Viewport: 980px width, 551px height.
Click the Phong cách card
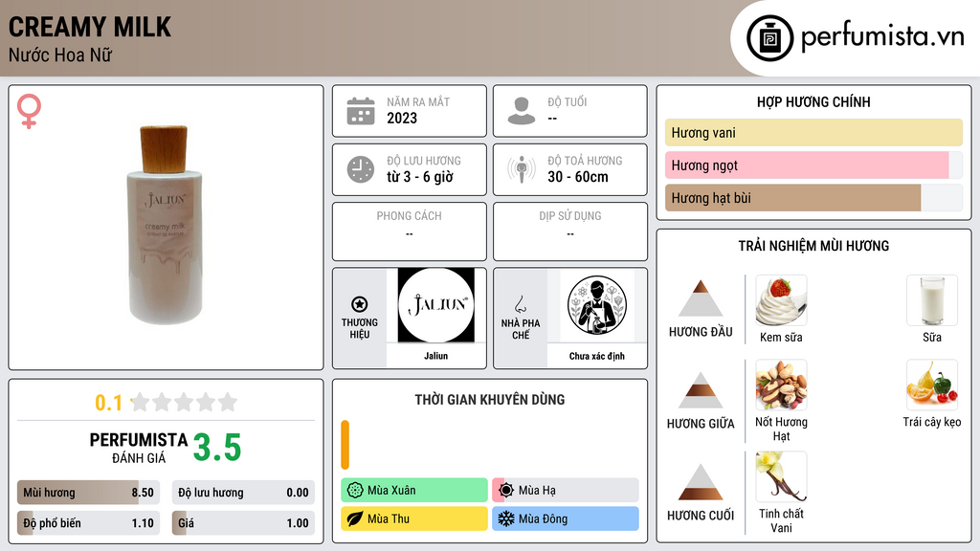tap(410, 231)
